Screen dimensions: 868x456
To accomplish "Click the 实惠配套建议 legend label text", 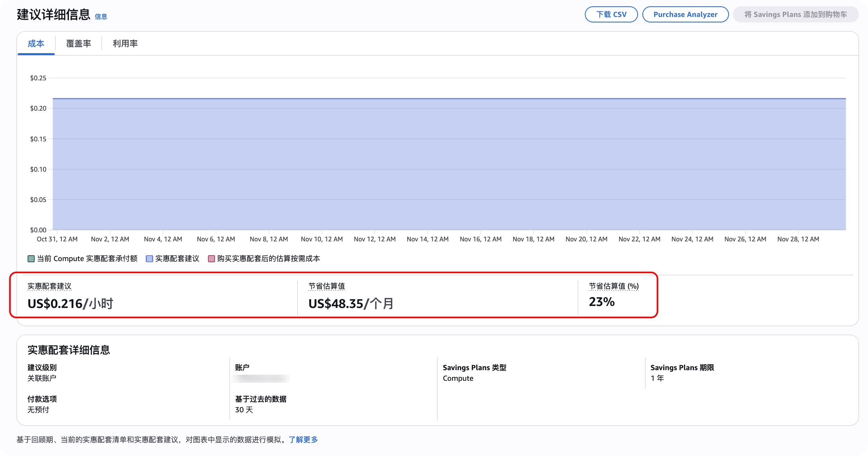I will (177, 259).
